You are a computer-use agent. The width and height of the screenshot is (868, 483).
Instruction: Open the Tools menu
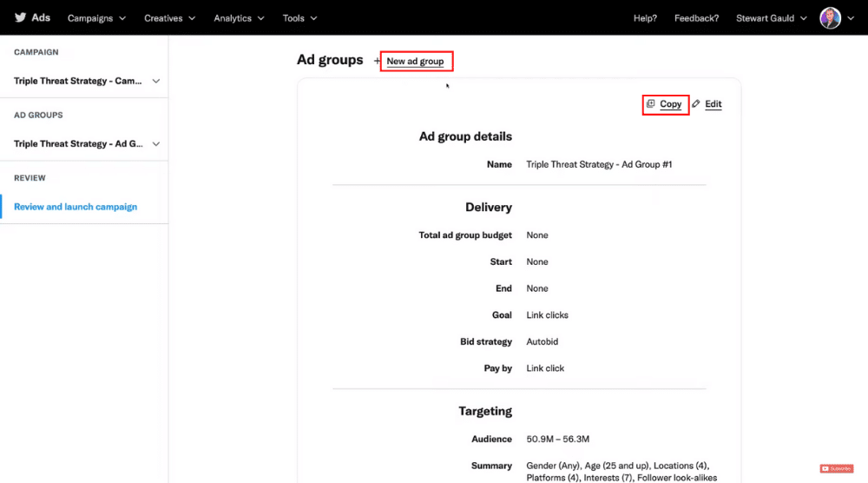click(299, 18)
